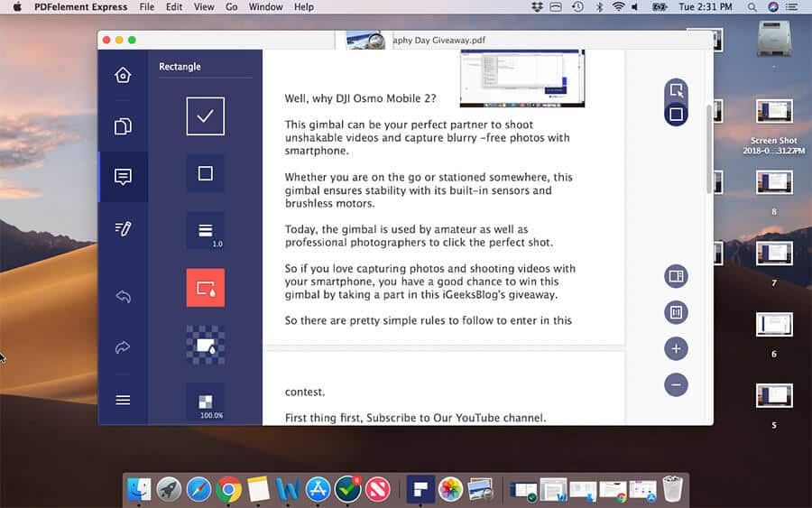Viewport: 812px width, 508px height.
Task: Activate the rectangle drawing tool at right
Action: click(677, 114)
